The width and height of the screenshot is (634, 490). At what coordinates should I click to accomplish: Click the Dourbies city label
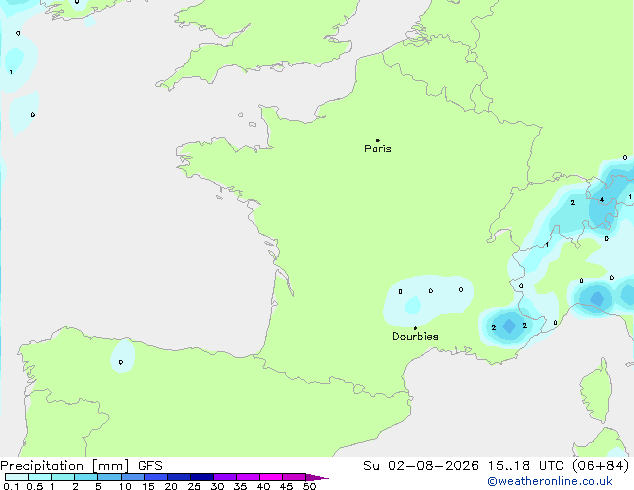pyautogui.click(x=415, y=336)
